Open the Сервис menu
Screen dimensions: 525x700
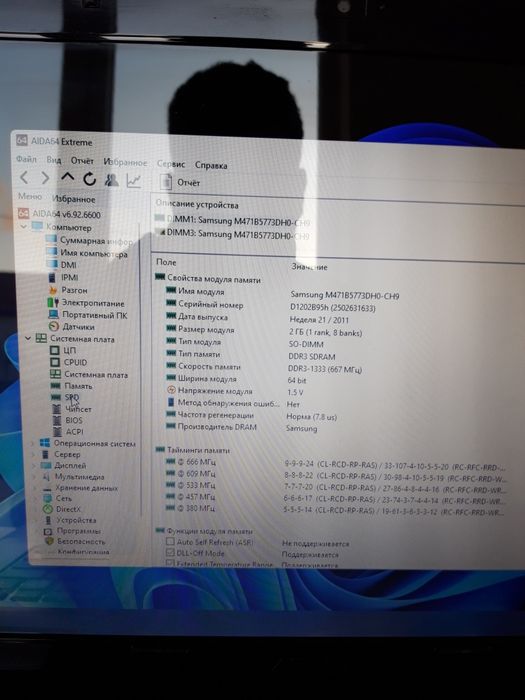point(171,164)
